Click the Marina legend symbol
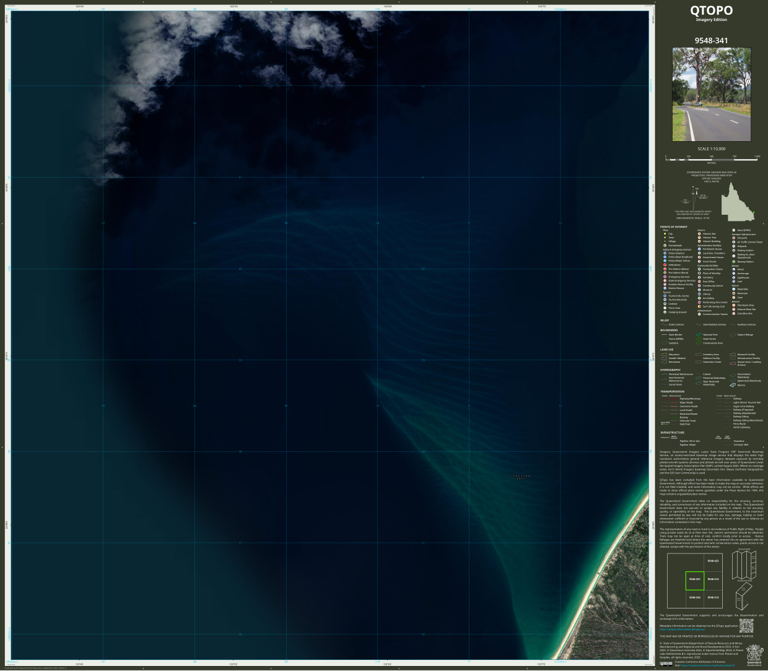The height and width of the screenshot is (671, 768). [x=732, y=385]
